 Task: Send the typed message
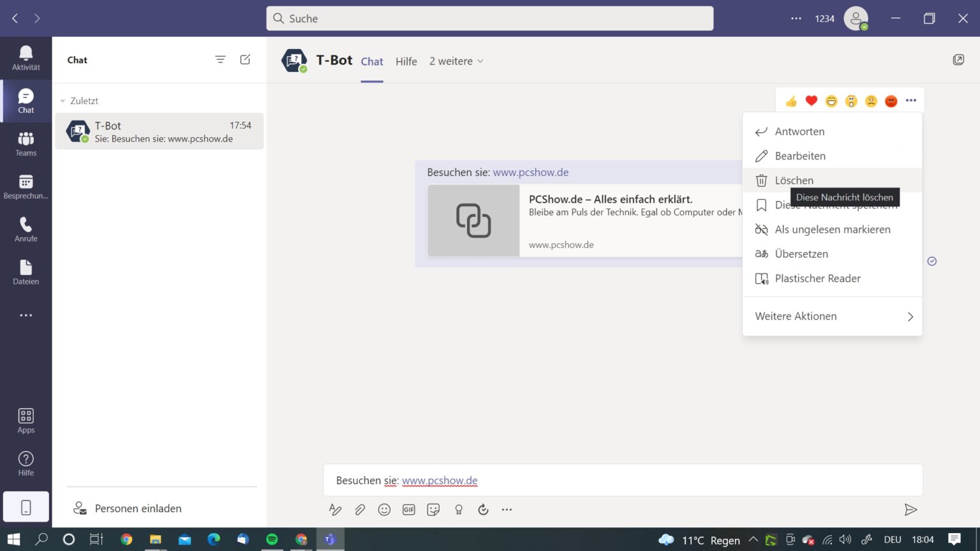coord(911,510)
